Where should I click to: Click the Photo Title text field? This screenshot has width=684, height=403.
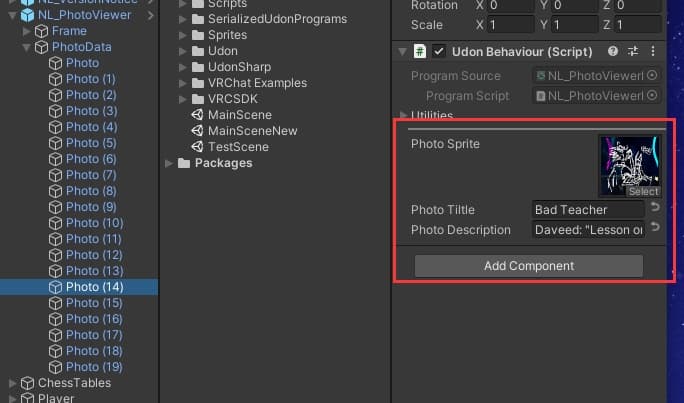(589, 209)
